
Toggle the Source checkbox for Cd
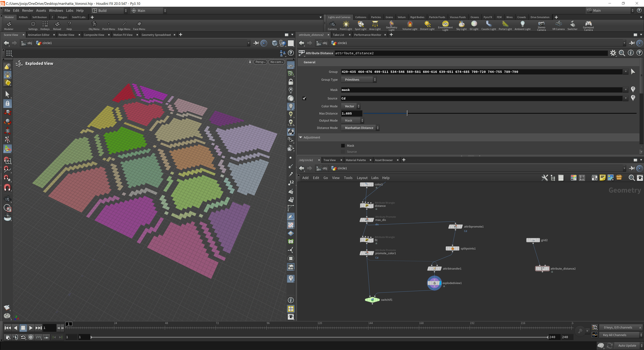(x=304, y=98)
